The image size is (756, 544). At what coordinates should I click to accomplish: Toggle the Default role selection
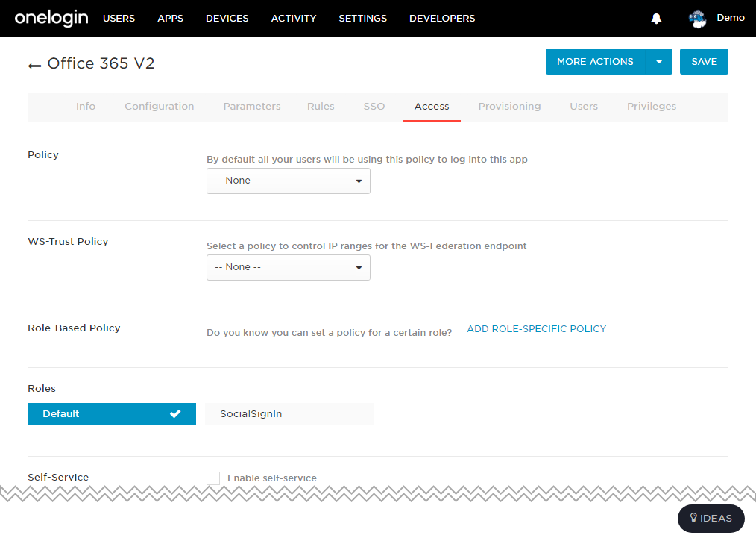point(112,414)
